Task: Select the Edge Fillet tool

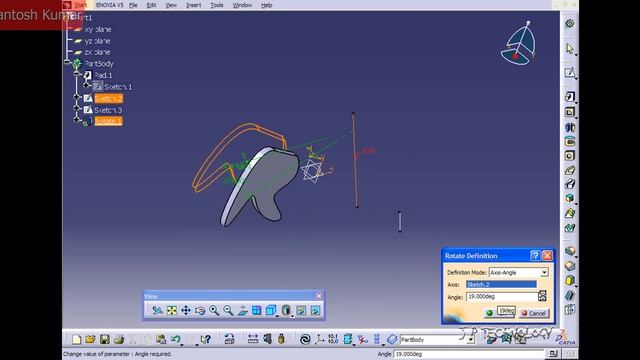Action: tap(570, 251)
